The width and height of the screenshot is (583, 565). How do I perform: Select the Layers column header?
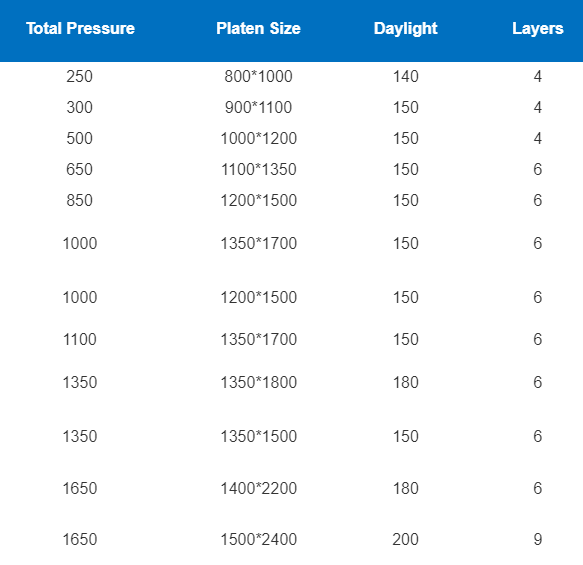[x=538, y=29]
